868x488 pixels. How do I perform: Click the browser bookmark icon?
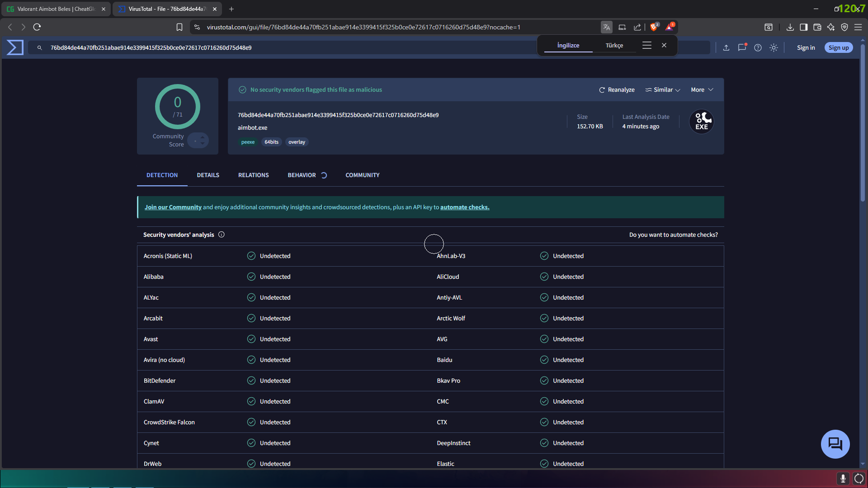pos(179,27)
